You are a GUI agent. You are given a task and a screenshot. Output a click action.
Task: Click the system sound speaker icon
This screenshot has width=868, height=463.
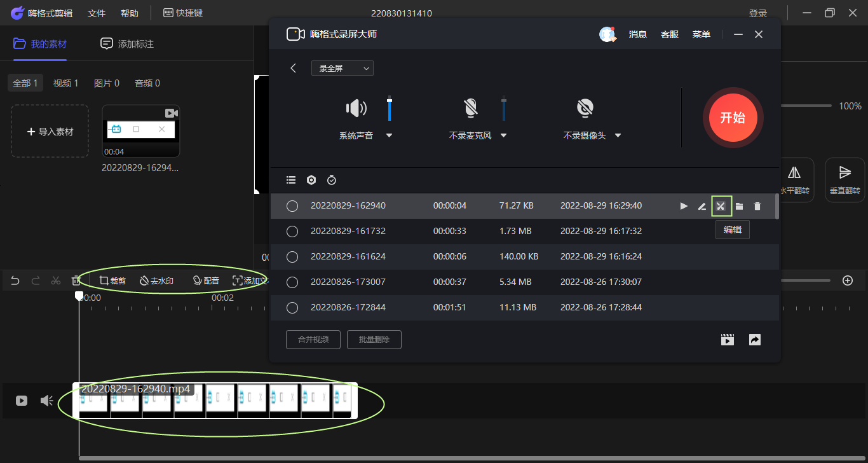tap(356, 109)
